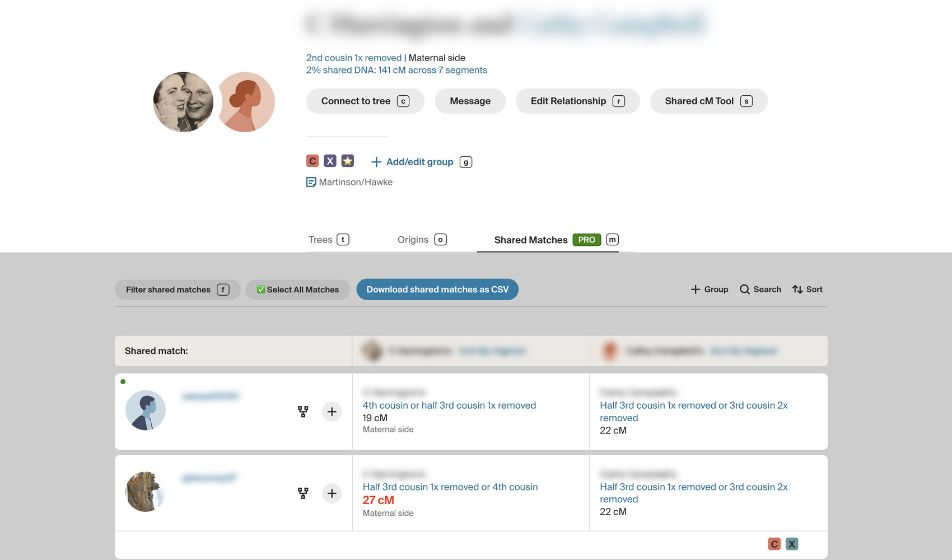Click the star group badge
Screen dimensions: 952x560
(x=348, y=161)
